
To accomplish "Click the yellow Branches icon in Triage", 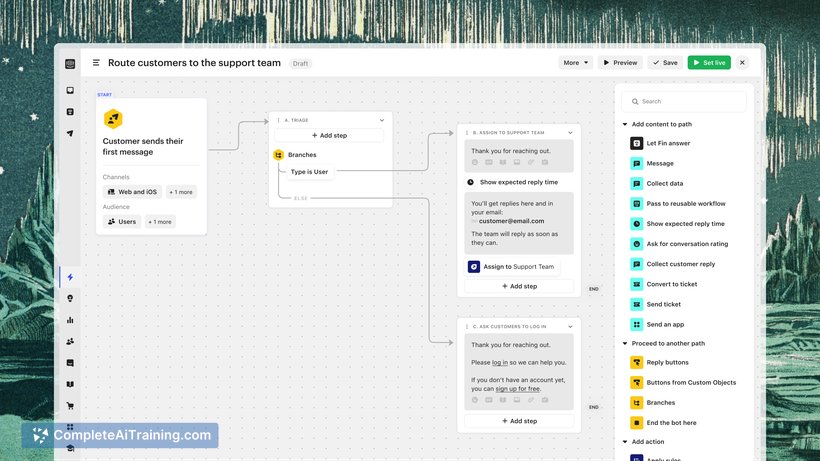I will coord(278,155).
